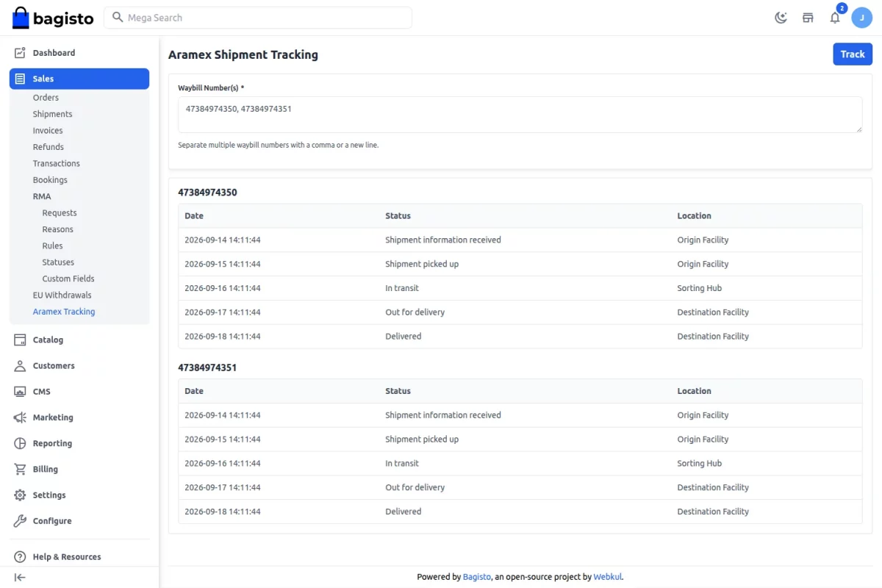Click the Webkul footer link

tap(608, 577)
